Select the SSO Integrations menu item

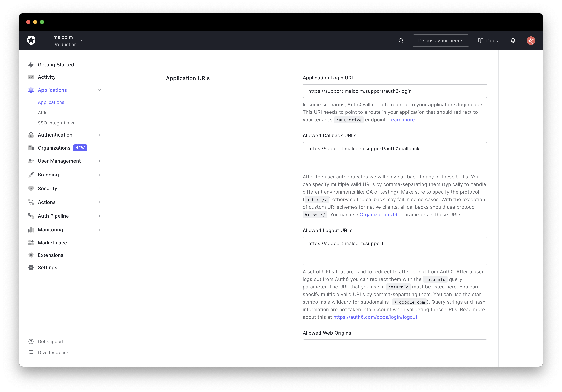[x=56, y=123]
